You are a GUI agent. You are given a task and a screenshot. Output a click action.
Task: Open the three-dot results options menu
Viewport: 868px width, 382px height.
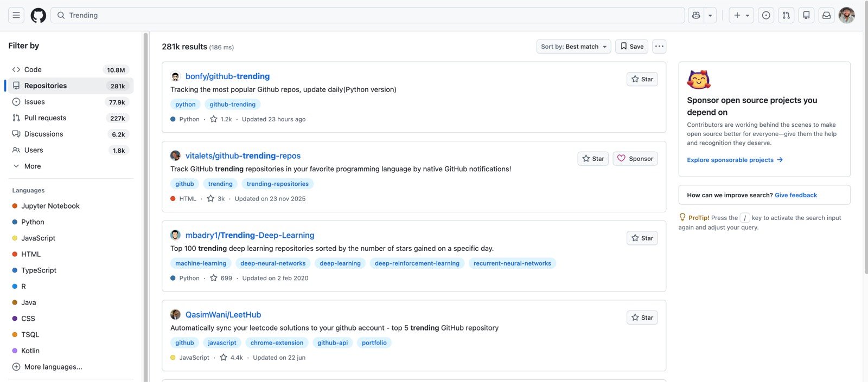coord(659,47)
